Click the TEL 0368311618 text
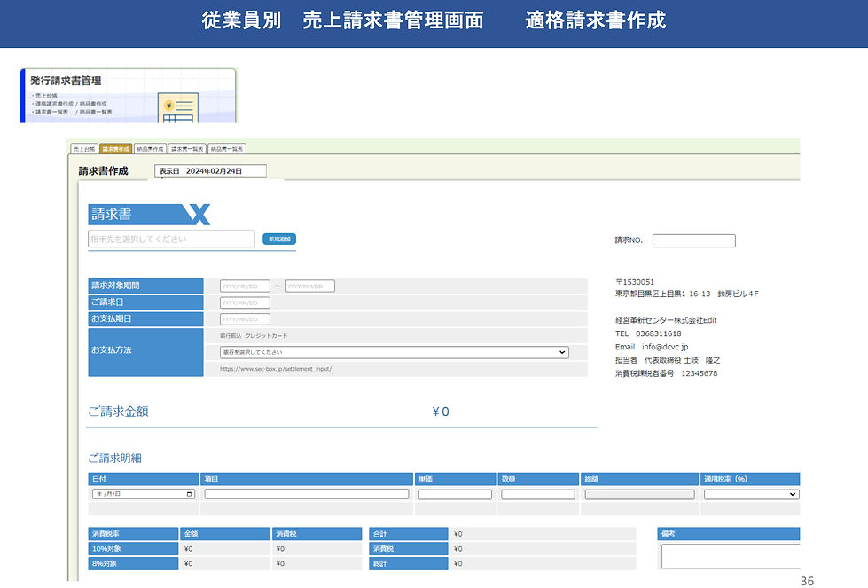The image size is (868, 588). coord(648,333)
